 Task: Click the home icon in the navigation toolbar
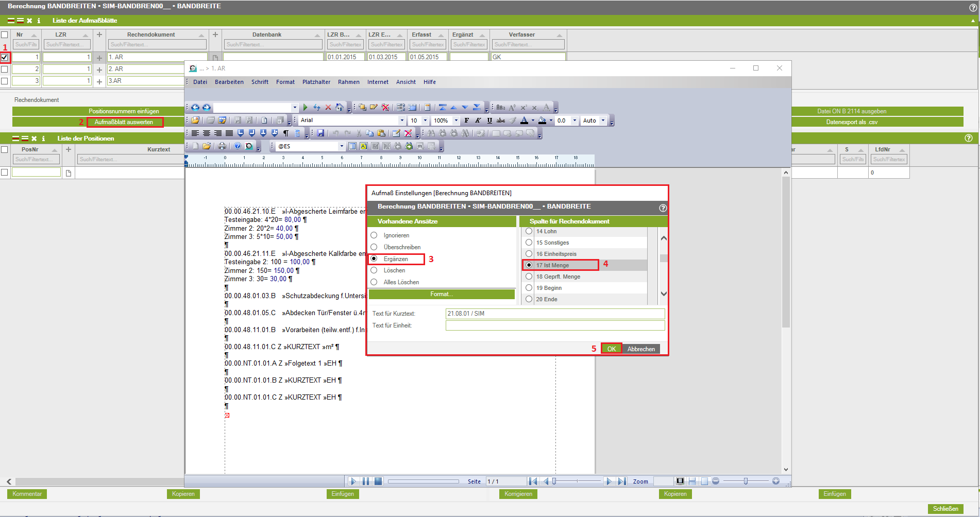pos(340,107)
